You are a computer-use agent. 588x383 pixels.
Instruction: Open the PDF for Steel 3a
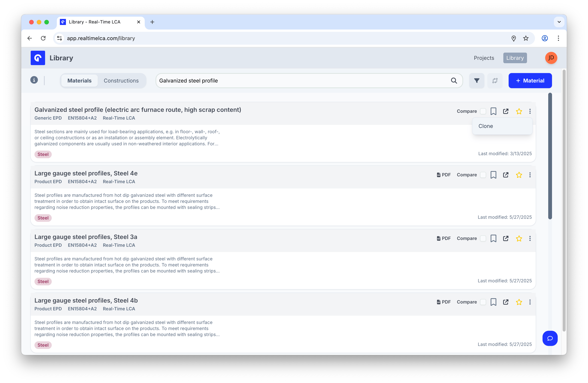(x=443, y=238)
